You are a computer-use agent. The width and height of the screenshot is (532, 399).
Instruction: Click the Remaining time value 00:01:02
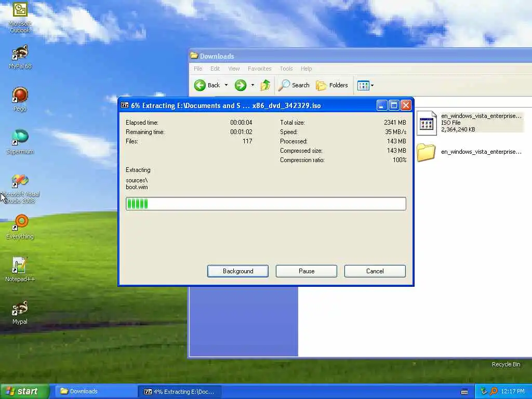(x=241, y=131)
